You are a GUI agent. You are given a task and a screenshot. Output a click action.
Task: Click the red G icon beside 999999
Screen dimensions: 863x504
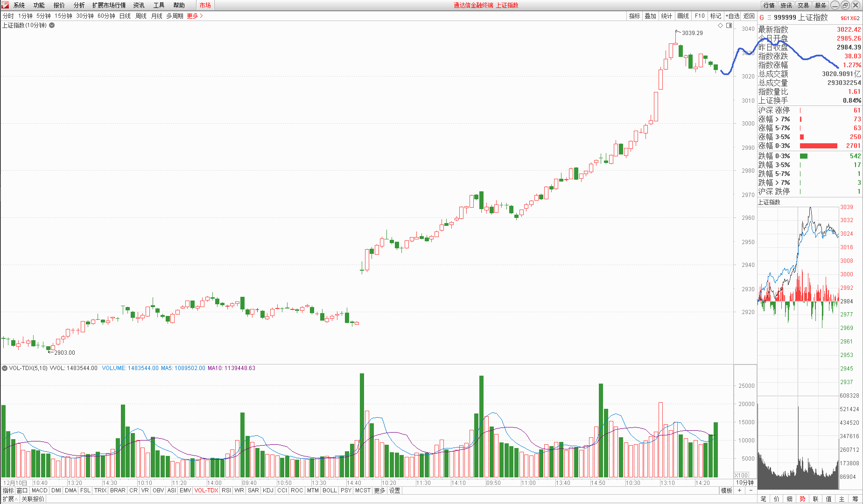(x=762, y=18)
